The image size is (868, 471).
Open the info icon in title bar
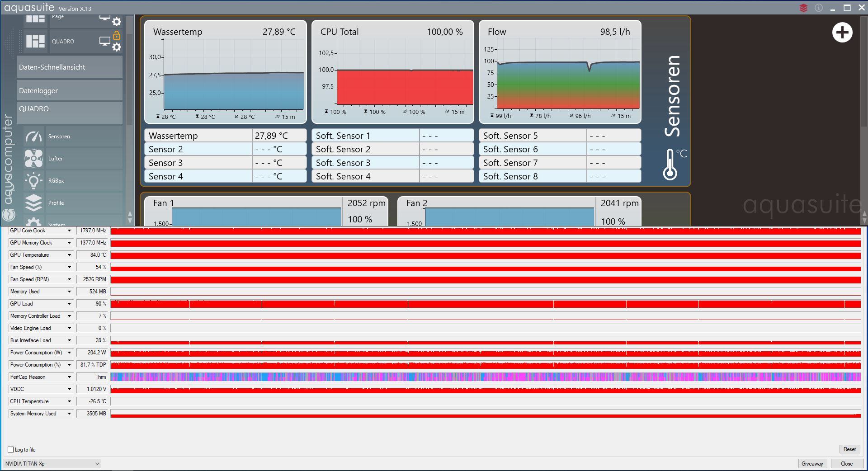coord(819,8)
